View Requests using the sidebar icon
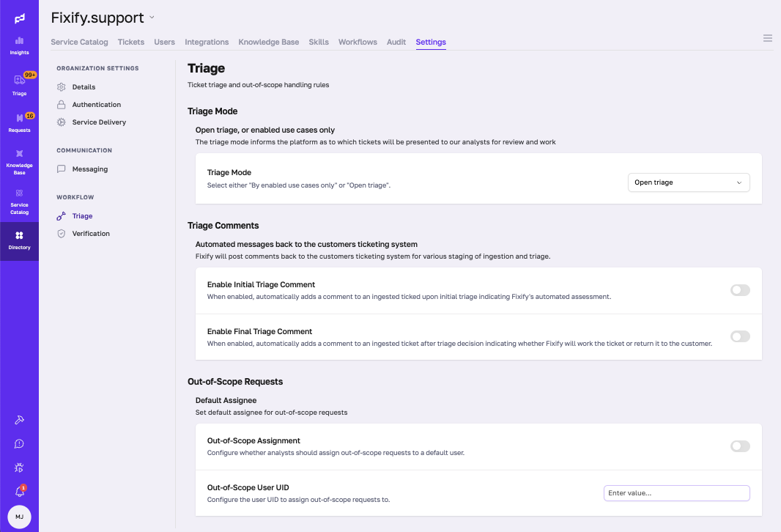The image size is (781, 532). 19,119
